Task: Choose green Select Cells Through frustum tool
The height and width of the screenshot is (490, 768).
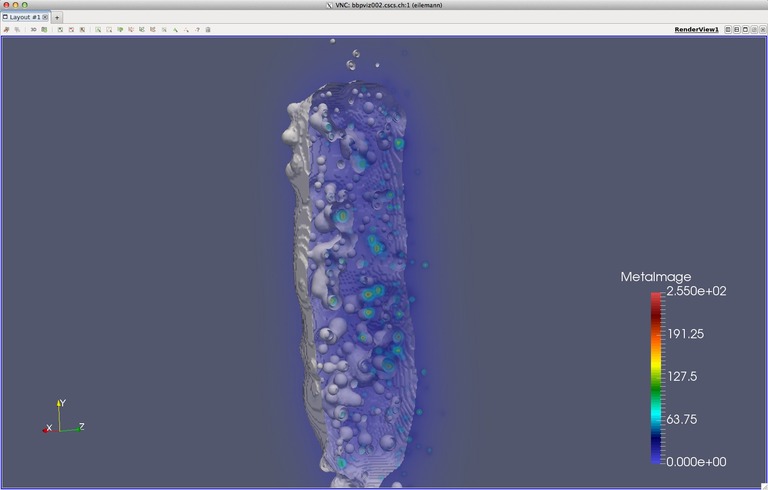Action: (120, 29)
